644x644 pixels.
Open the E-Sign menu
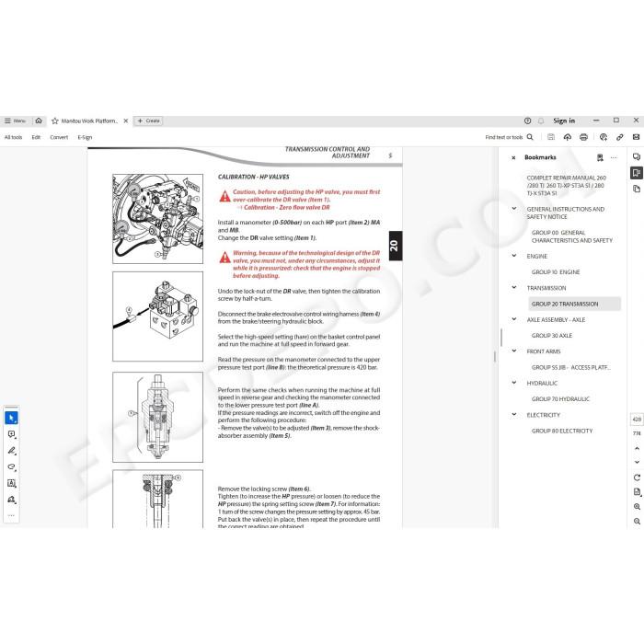(85, 137)
